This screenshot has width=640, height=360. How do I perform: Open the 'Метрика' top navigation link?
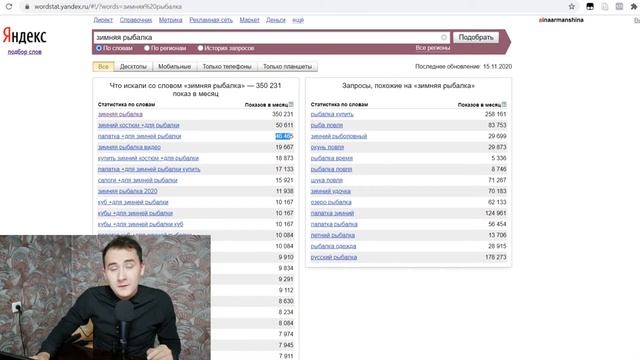(x=170, y=20)
